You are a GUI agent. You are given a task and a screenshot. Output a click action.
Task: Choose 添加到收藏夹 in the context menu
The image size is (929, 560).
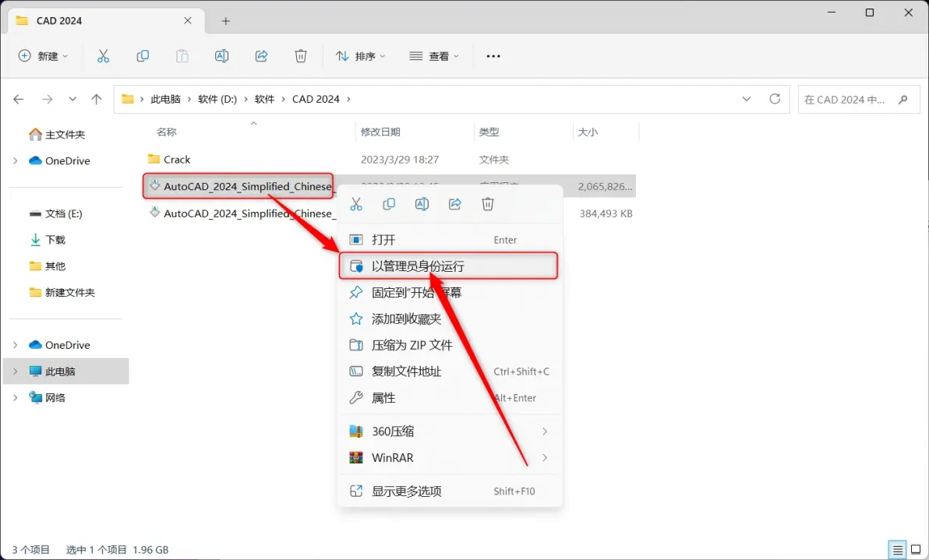(x=450, y=319)
